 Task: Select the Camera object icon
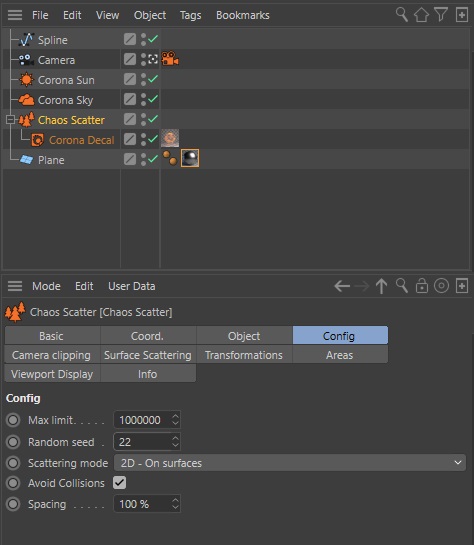tap(26, 60)
